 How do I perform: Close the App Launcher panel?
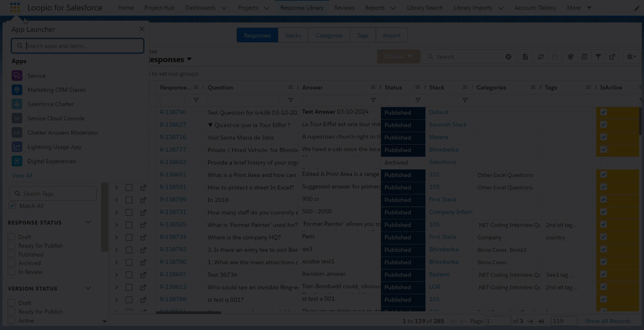click(x=142, y=29)
